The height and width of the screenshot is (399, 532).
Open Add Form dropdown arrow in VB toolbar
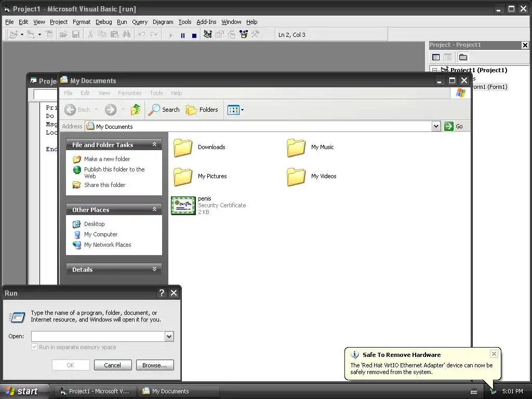[x=39, y=35]
